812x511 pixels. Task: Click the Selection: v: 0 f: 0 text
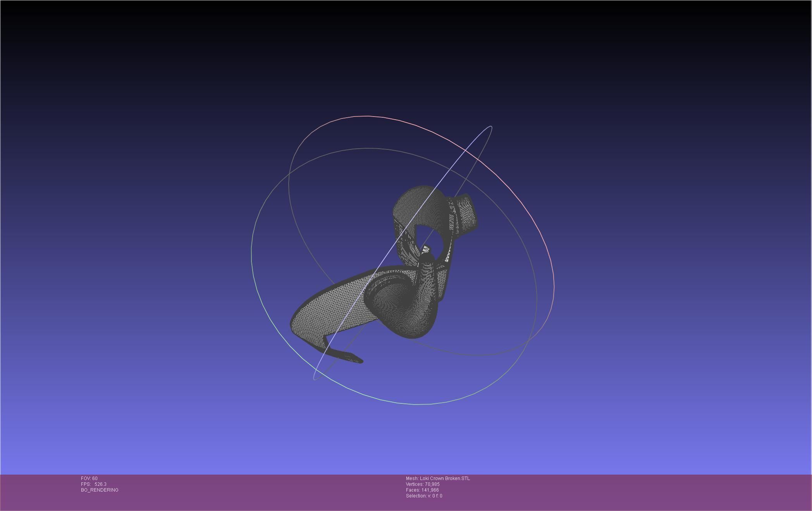point(424,496)
